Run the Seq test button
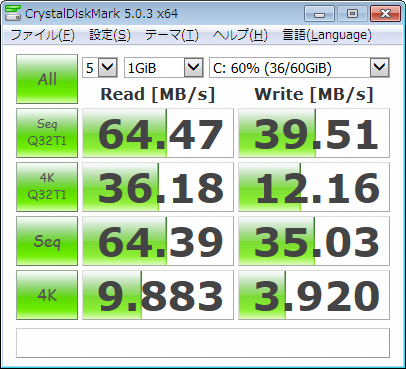 coord(47,241)
